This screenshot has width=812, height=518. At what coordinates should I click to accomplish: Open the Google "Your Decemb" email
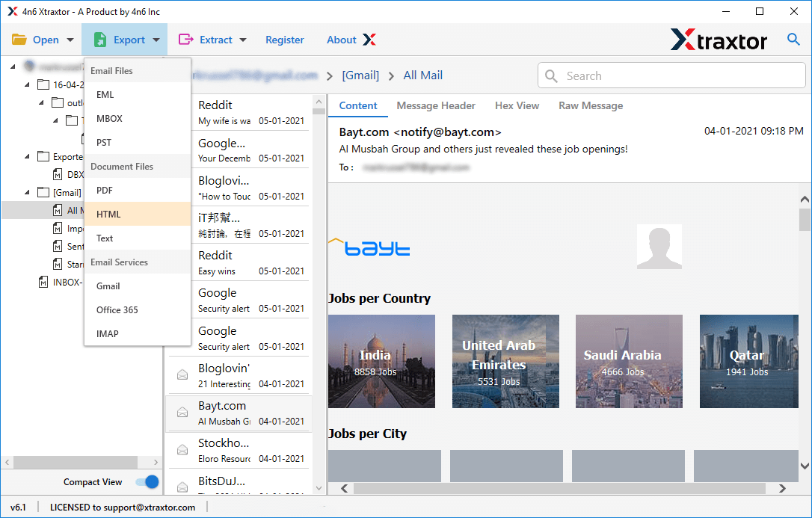click(x=251, y=150)
